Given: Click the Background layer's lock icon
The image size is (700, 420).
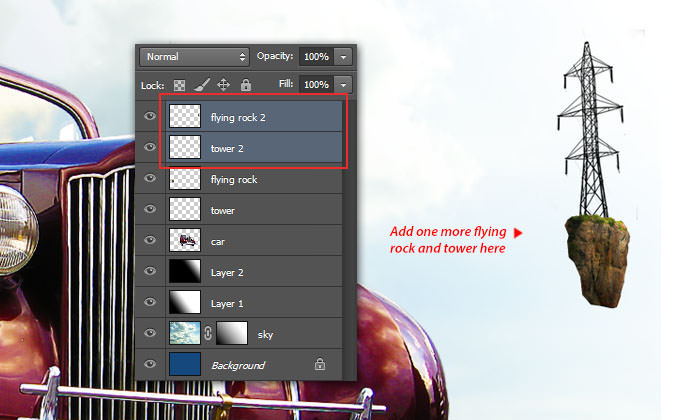Looking at the screenshot, I should (320, 364).
